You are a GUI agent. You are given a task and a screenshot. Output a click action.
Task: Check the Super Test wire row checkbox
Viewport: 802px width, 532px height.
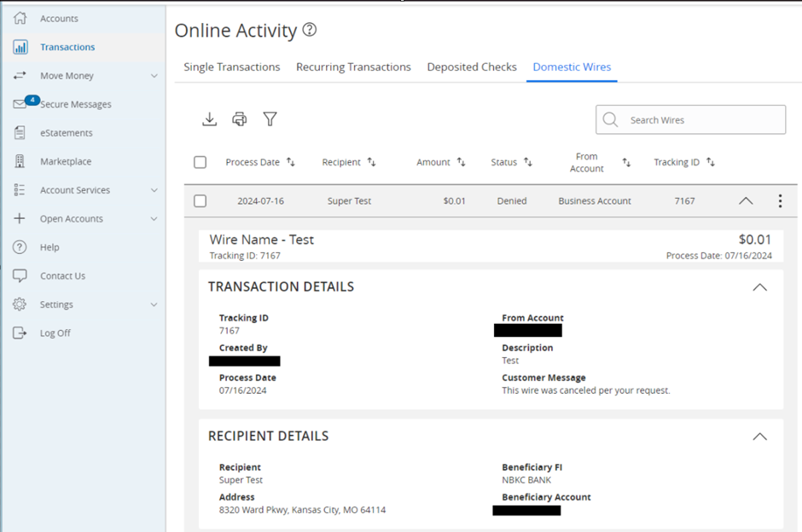200,200
